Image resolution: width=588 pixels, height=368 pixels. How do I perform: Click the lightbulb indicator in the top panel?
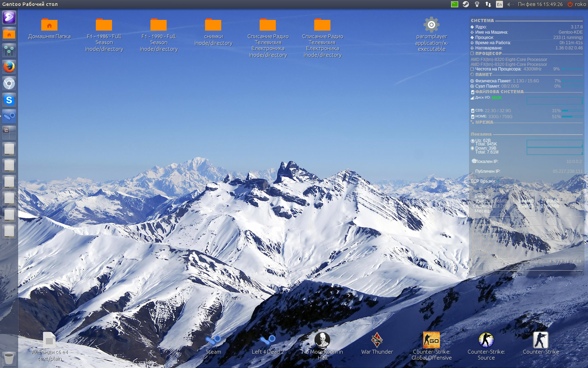(477, 4)
